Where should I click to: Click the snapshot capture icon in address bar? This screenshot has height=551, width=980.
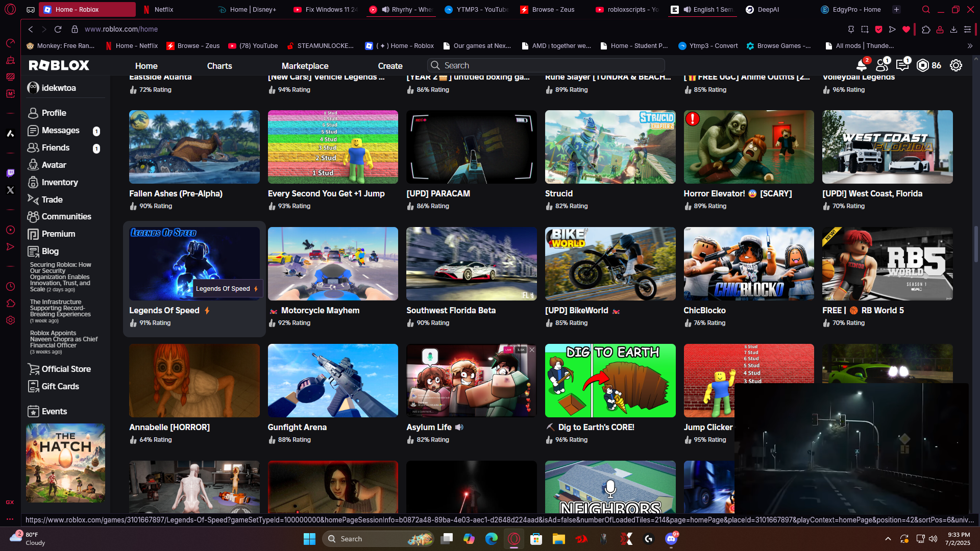pyautogui.click(x=865, y=29)
